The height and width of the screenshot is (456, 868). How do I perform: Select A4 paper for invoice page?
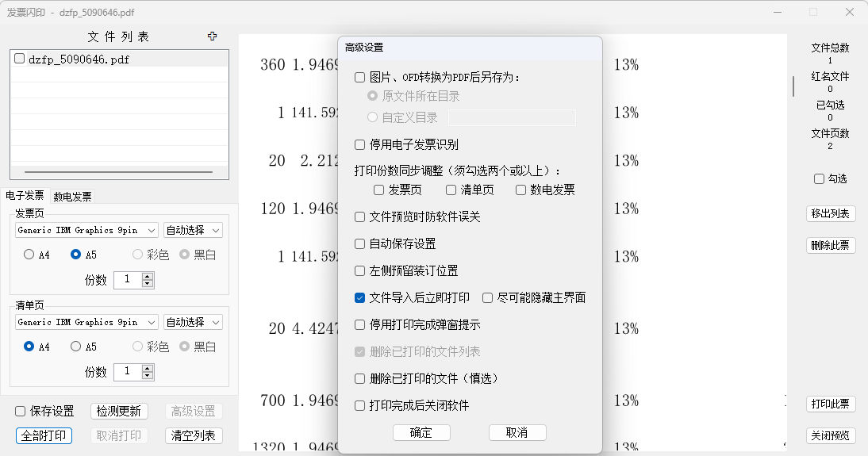point(29,255)
